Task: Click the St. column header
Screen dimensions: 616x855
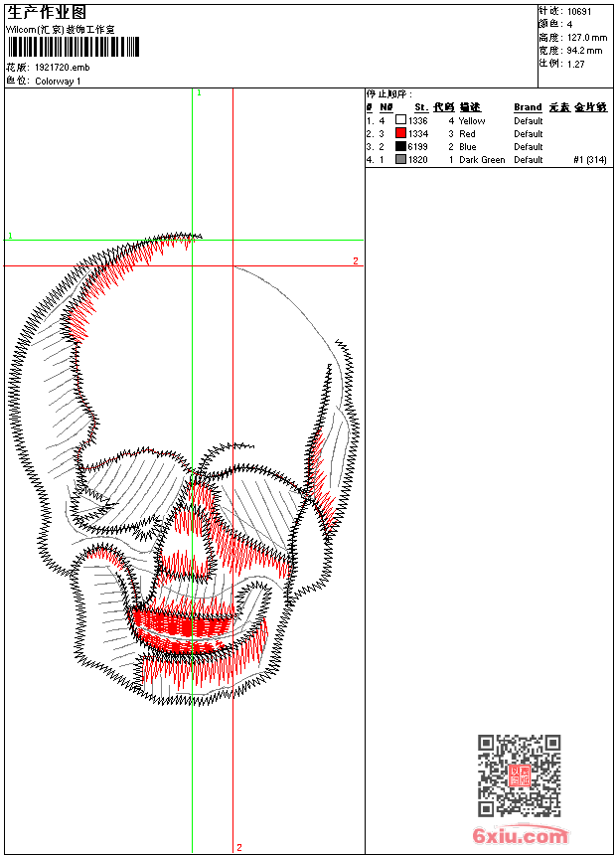Action: [x=421, y=107]
